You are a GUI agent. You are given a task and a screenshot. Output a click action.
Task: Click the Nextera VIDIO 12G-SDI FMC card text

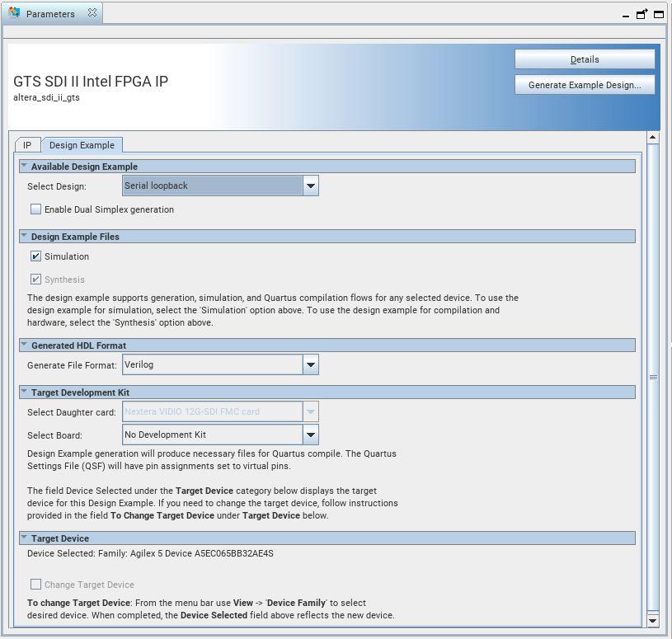click(192, 412)
